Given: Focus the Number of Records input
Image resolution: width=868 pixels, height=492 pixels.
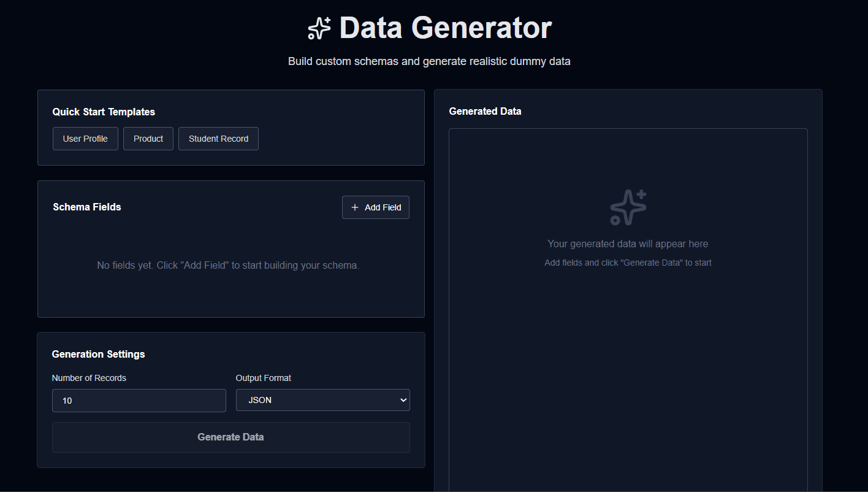Looking at the screenshot, I should coord(139,401).
